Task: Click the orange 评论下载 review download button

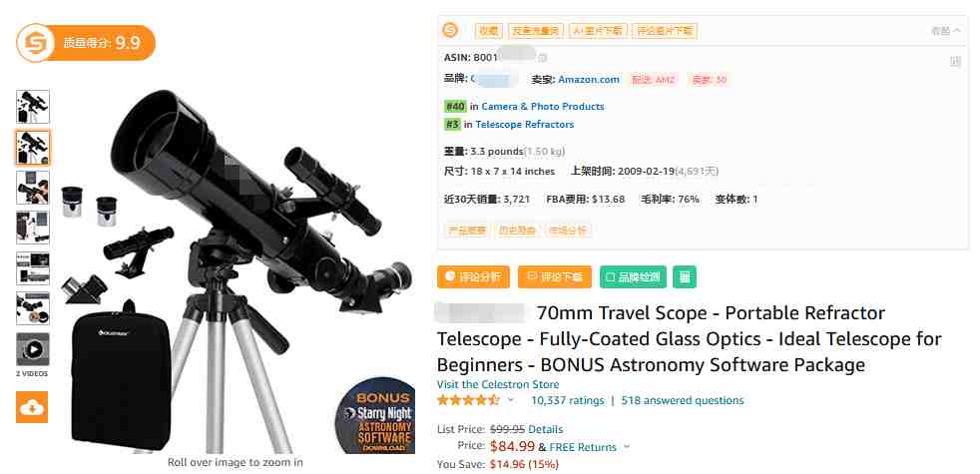Action: point(555,277)
